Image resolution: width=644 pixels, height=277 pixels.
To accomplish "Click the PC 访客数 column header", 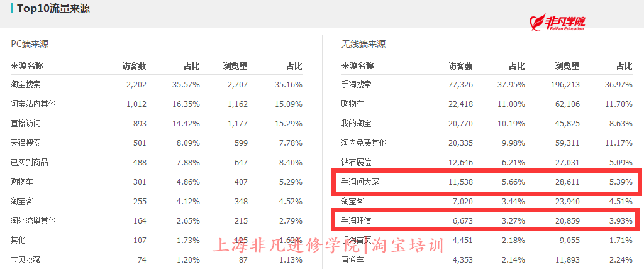I will 134,66.
